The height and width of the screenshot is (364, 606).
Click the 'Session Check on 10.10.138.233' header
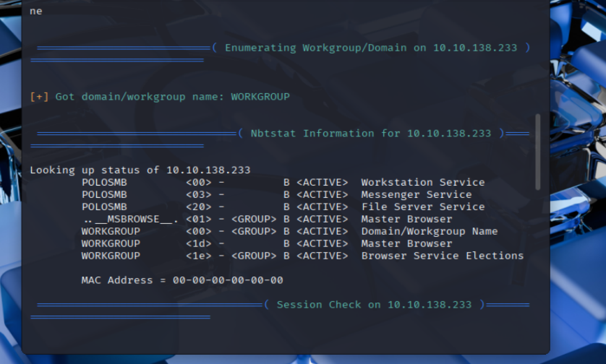374,304
